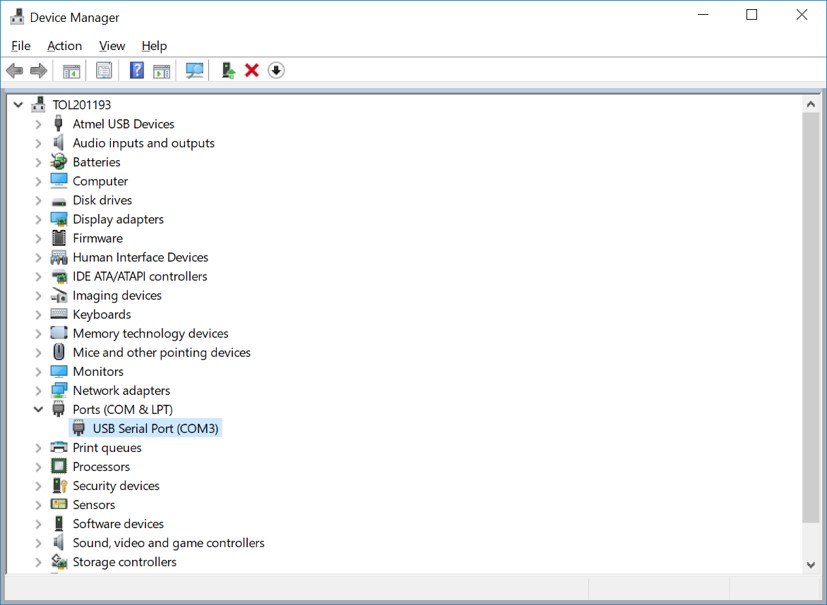Open Properties toolbar icon
The height and width of the screenshot is (605, 827).
point(104,70)
